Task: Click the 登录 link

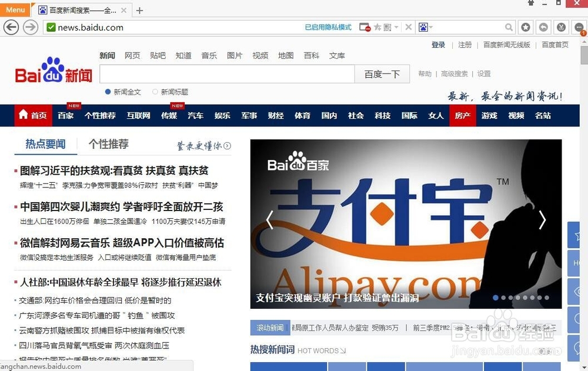Action: 439,45
